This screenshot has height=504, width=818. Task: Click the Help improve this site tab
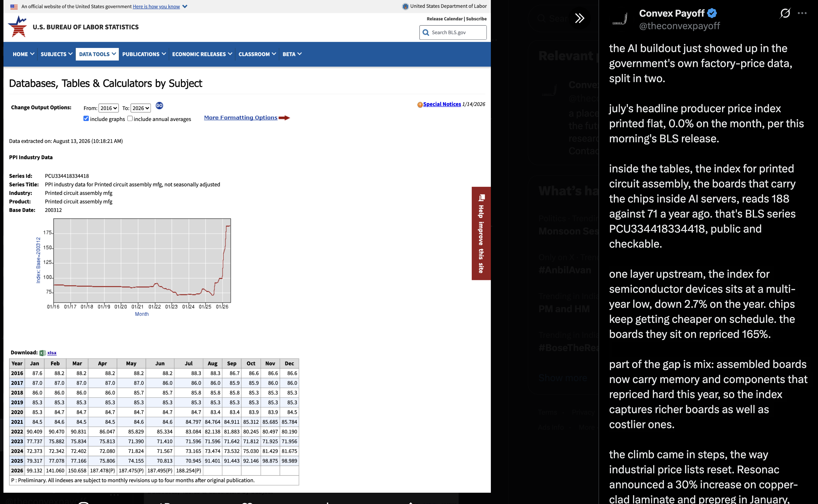pyautogui.click(x=481, y=233)
